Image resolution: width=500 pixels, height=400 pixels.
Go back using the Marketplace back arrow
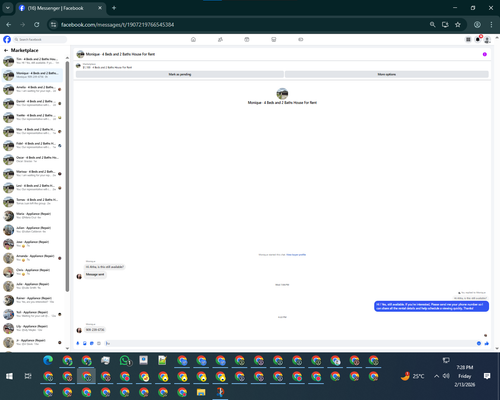[x=6, y=50]
